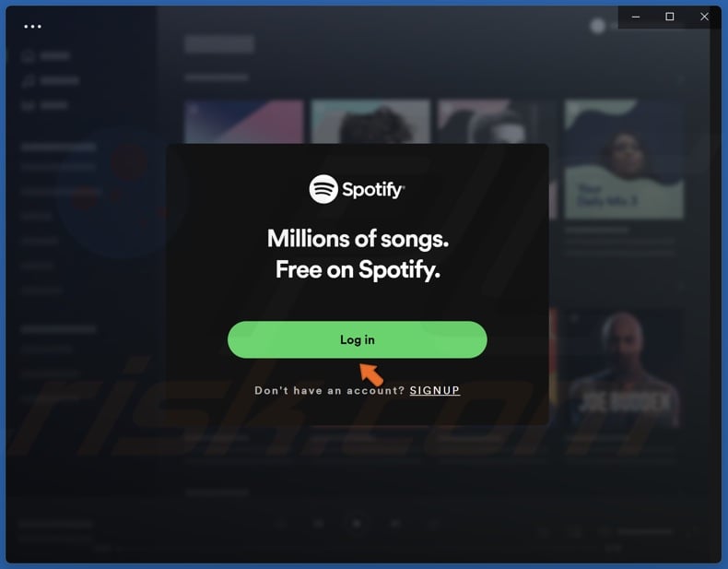The height and width of the screenshot is (569, 728).
Task: Maximize the Spotify window
Action: [x=670, y=17]
